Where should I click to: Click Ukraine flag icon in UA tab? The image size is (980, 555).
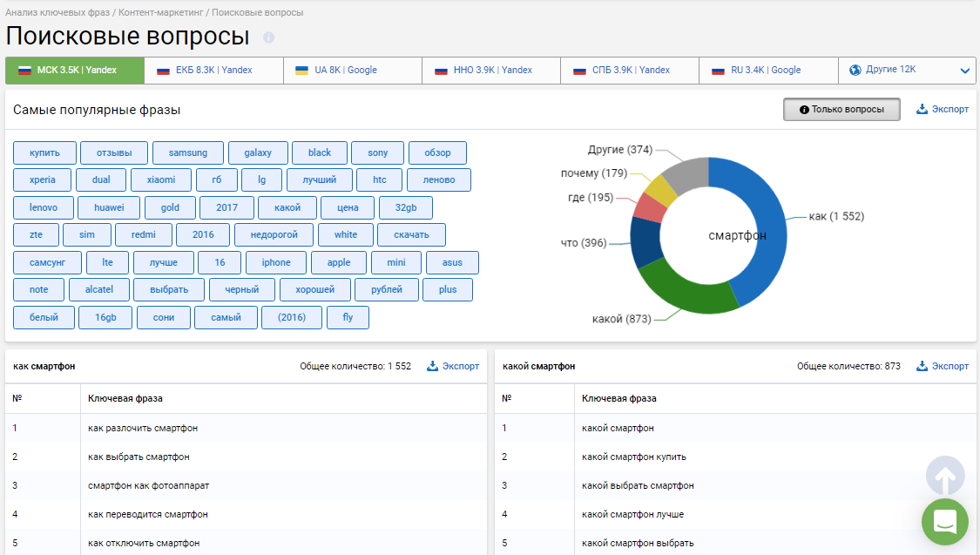[x=301, y=70]
